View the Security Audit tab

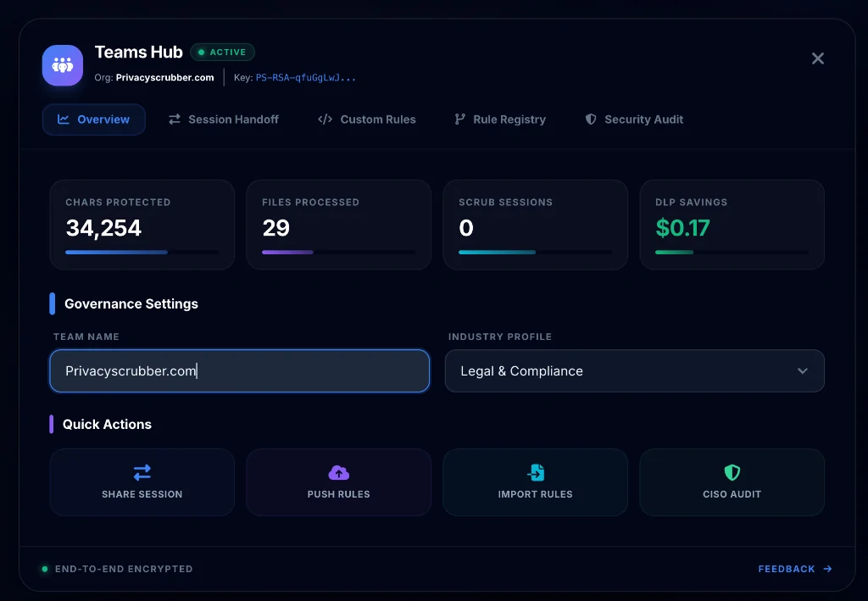click(x=634, y=119)
